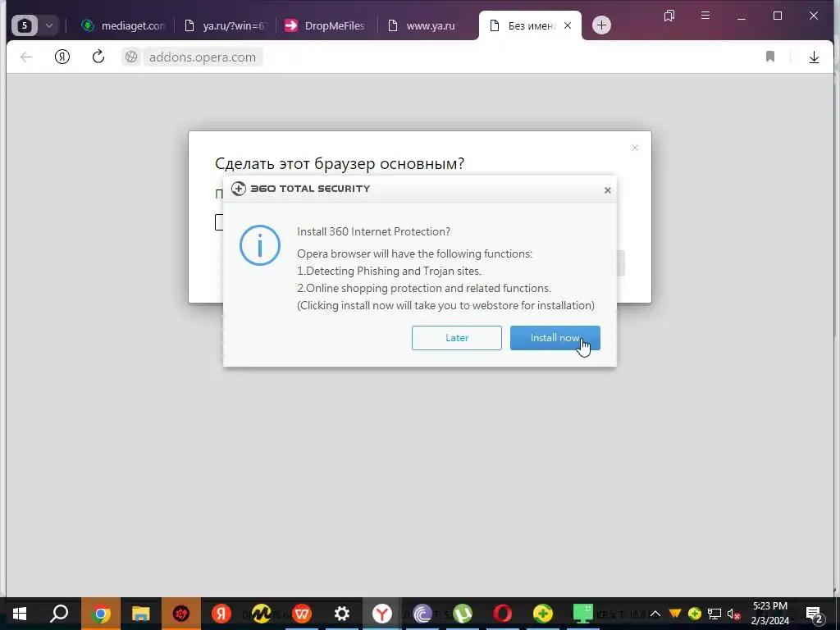Open a new tab with plus button
The image size is (840, 630).
tap(601, 25)
